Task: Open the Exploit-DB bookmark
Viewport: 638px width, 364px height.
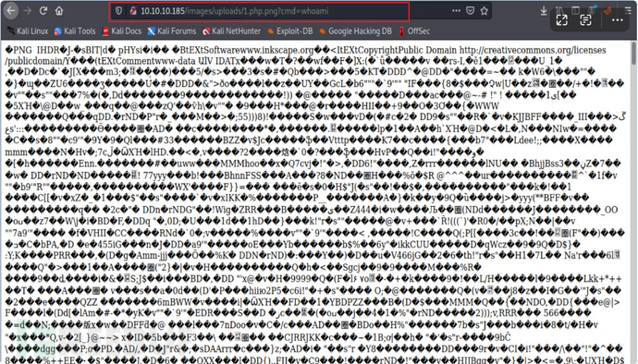Action: [289, 30]
